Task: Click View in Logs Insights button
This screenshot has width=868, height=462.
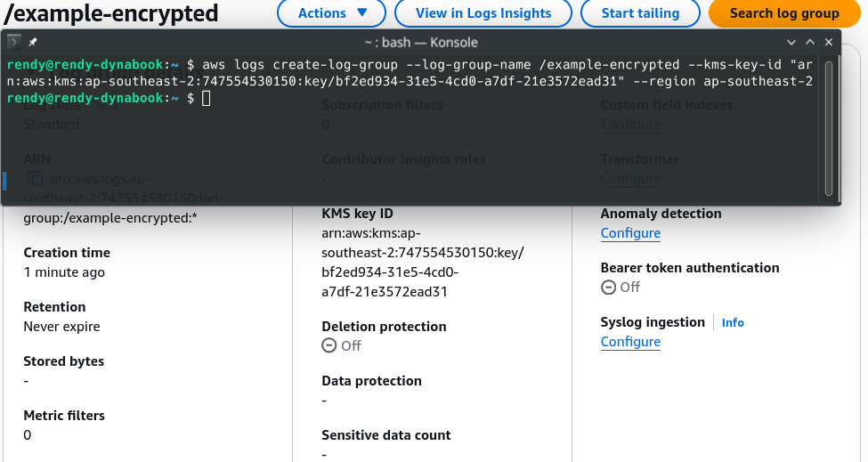Action: [x=483, y=12]
